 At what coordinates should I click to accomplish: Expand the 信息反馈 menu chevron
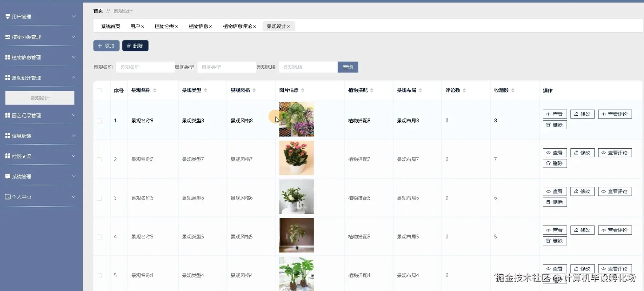pyautogui.click(x=73, y=135)
